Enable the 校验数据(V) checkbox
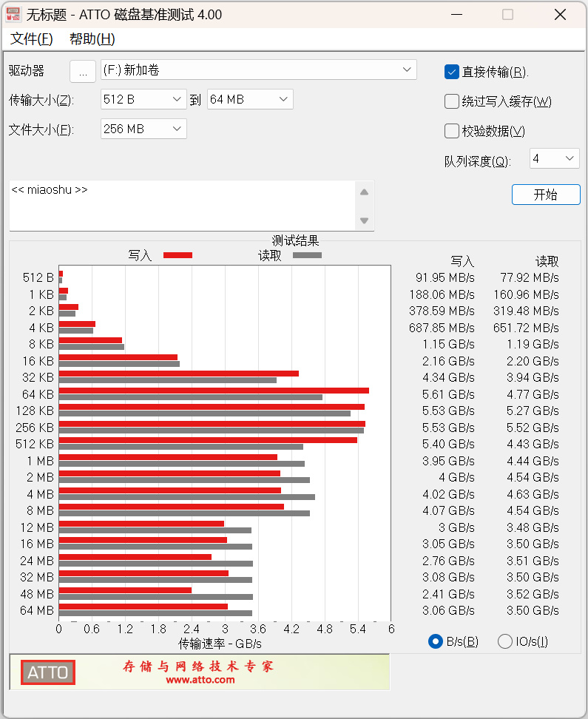Screen dimensions: 588x719 451,131
